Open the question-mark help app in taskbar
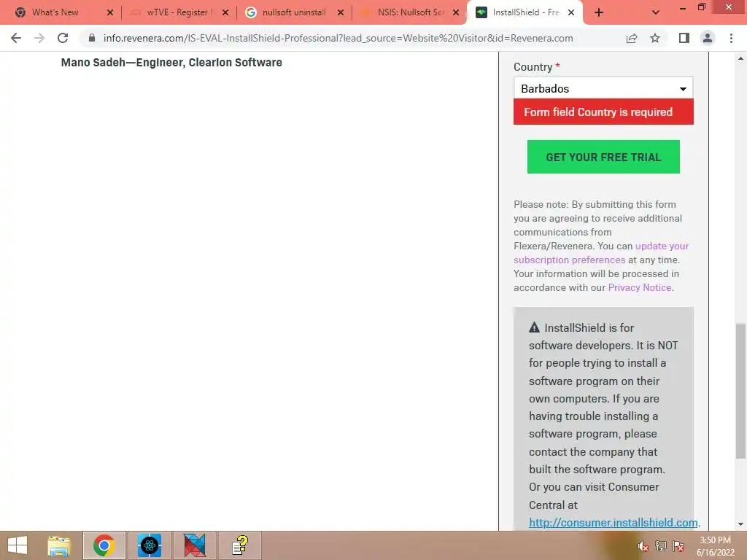 tap(240, 545)
